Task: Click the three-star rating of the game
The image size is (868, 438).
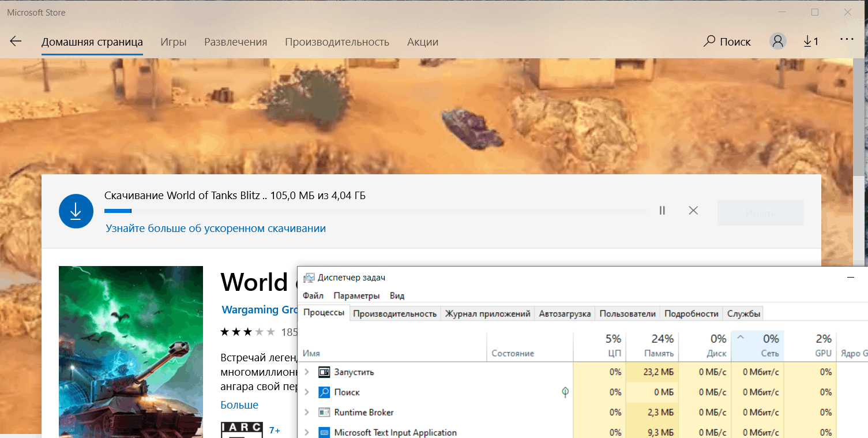Action: tap(247, 332)
